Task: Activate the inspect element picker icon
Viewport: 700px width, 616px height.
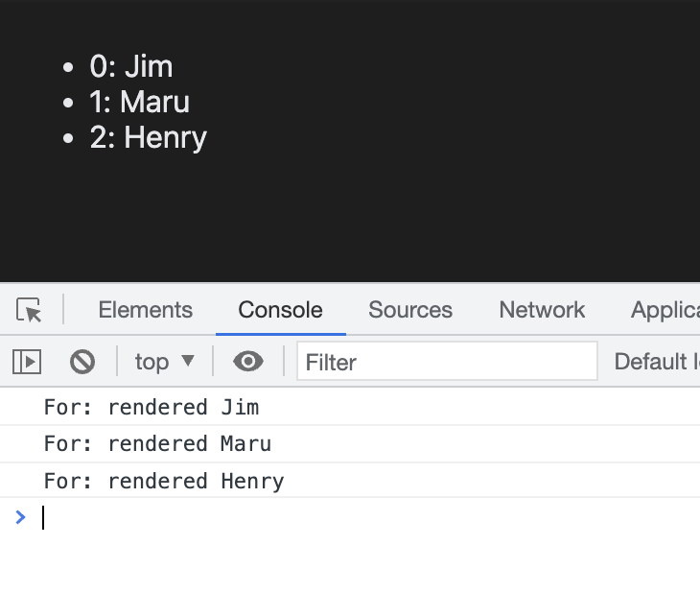Action: [x=30, y=310]
